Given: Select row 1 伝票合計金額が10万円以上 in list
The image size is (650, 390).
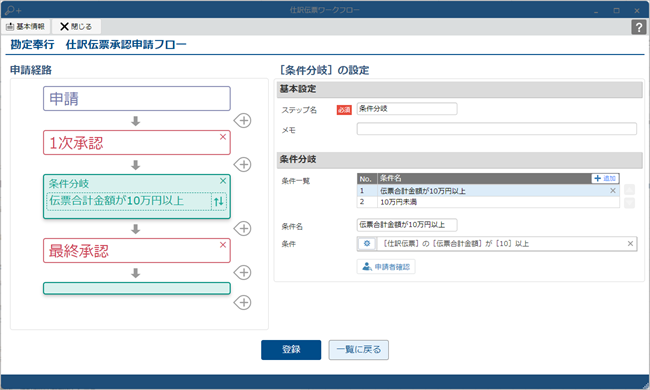Looking at the screenshot, I should pos(488,191).
